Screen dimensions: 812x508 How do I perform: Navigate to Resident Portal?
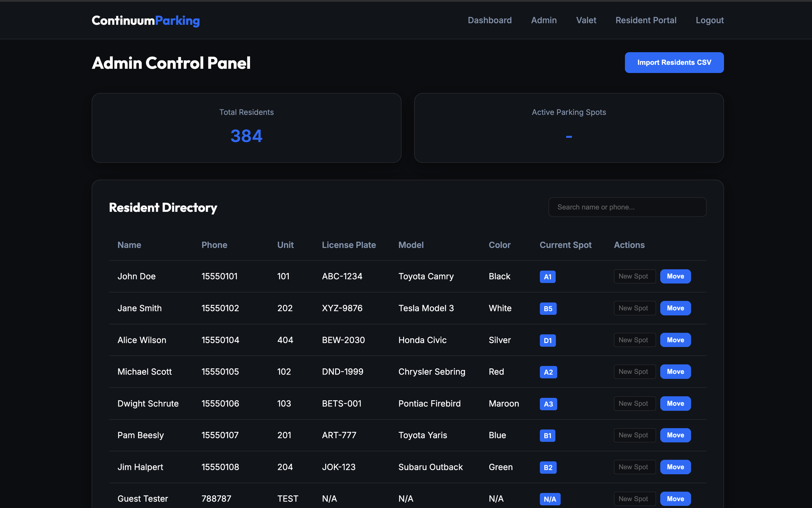[645, 20]
